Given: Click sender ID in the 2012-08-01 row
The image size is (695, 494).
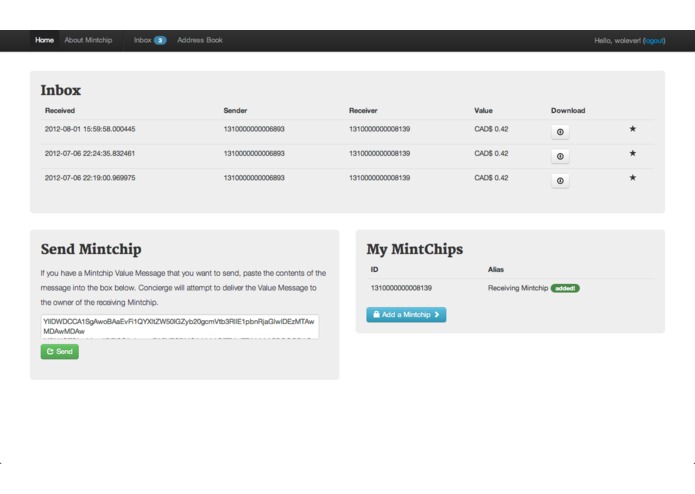Looking at the screenshot, I should click(x=254, y=129).
